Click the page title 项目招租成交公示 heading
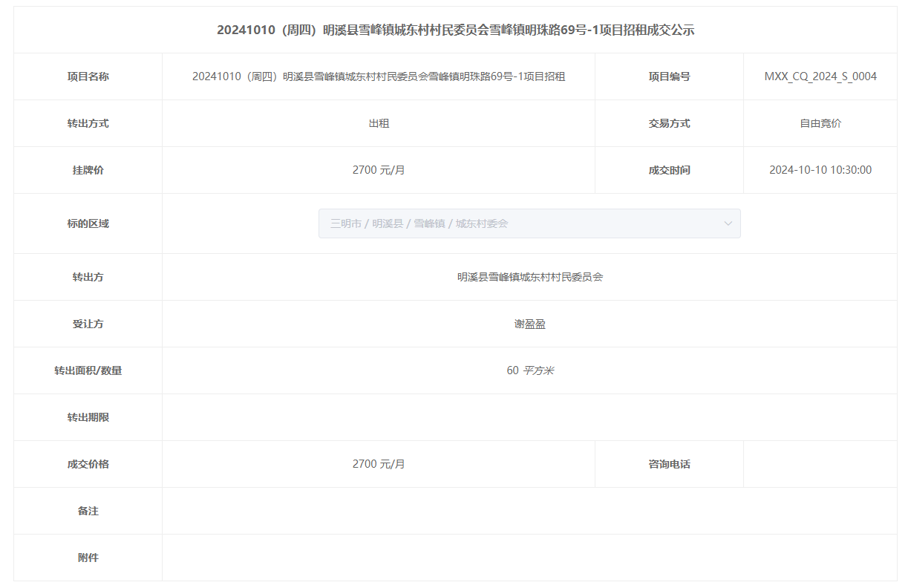Screen dimensions: 911x588 pyautogui.click(x=455, y=30)
